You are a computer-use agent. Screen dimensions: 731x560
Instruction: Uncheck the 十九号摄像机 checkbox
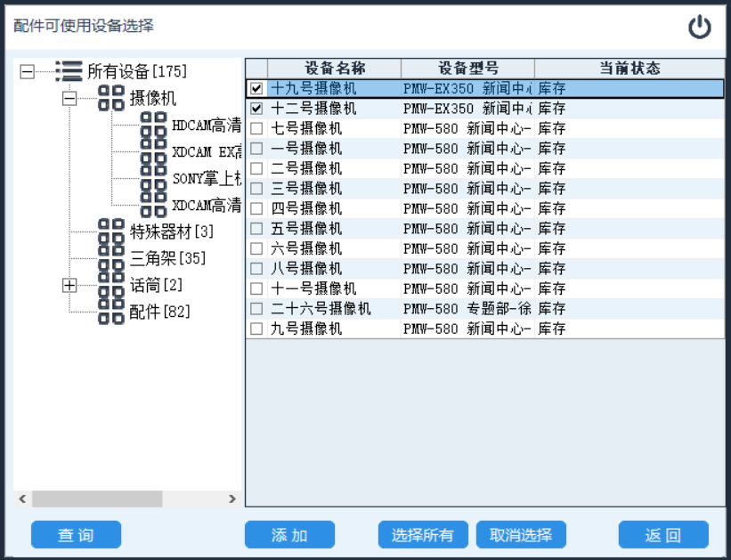pos(256,89)
